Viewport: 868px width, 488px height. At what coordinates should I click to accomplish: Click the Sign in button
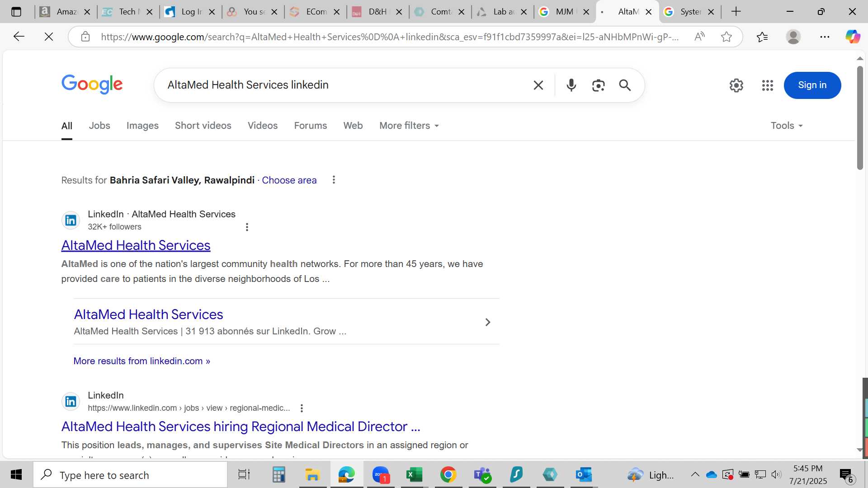pyautogui.click(x=812, y=85)
